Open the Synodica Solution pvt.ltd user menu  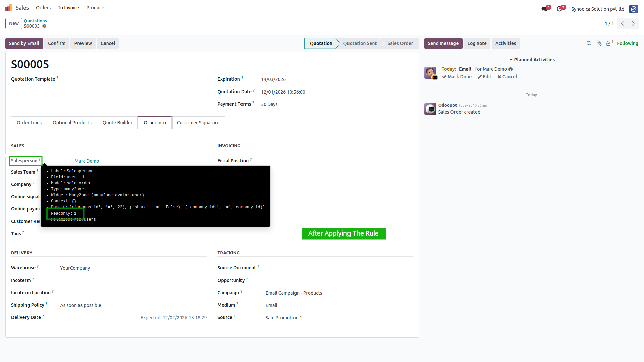click(598, 9)
